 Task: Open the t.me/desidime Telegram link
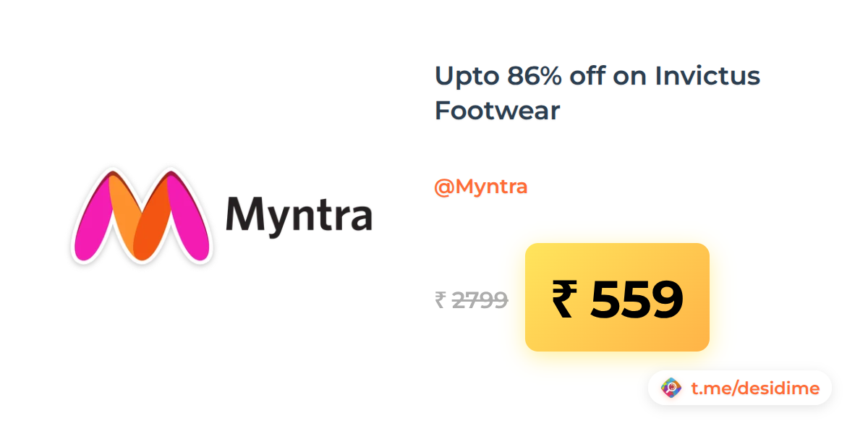[x=755, y=388]
